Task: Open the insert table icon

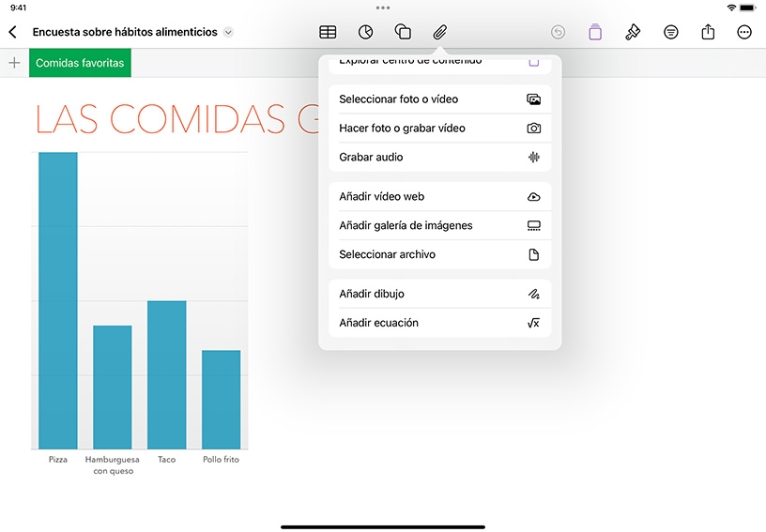Action: tap(328, 32)
